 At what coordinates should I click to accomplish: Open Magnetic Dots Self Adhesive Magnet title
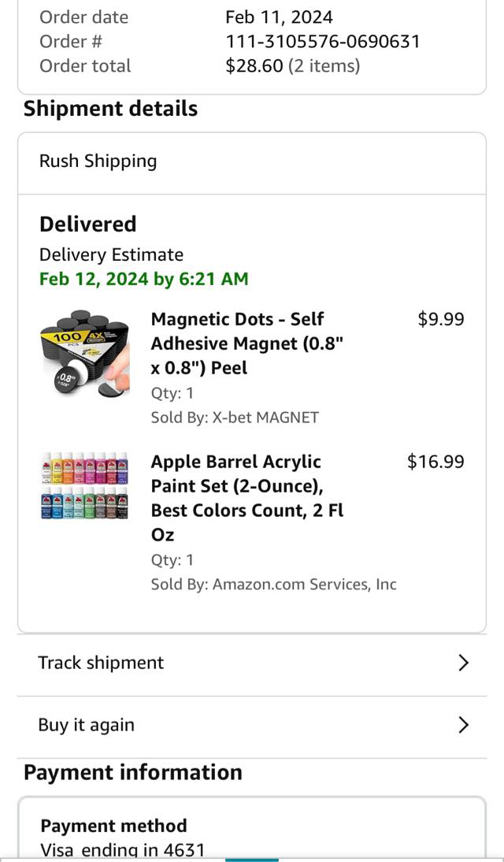[247, 343]
